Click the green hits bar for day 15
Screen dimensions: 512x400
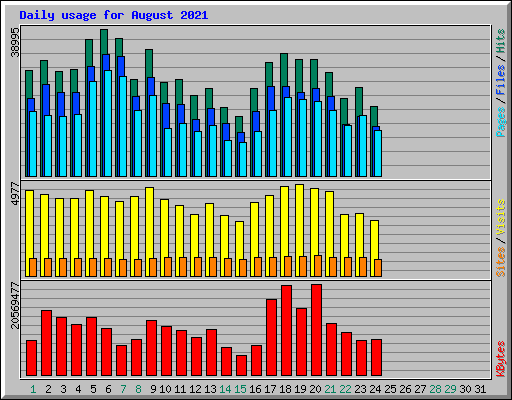[x=239, y=124]
